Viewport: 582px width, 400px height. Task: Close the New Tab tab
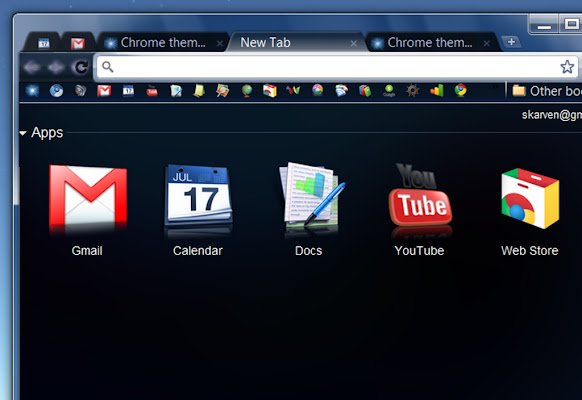(x=354, y=44)
